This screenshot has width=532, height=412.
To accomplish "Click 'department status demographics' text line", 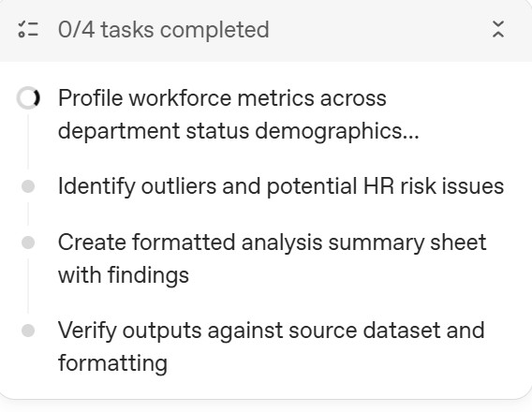I will coord(230,131).
